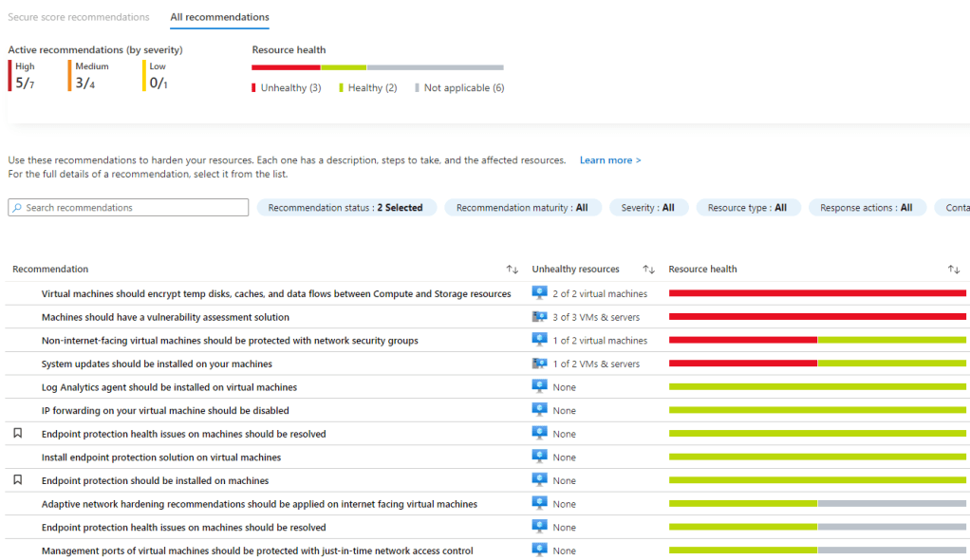Click sort arrows in the Unhealthy resources column header
970x560 pixels.
coord(649,270)
